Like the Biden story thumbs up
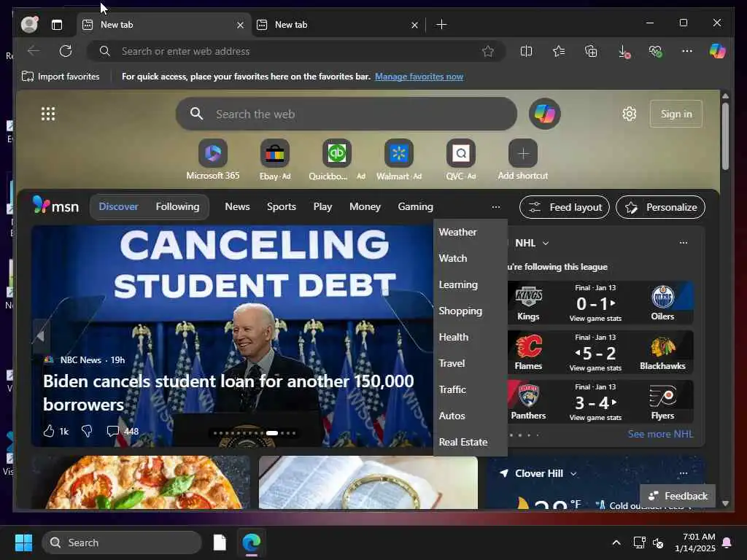The width and height of the screenshot is (747, 560). [49, 432]
